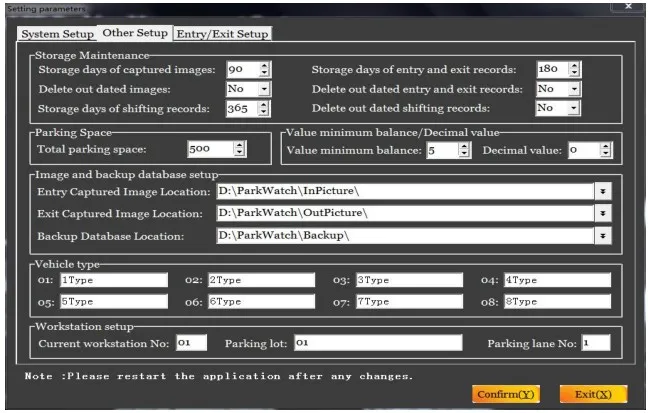Expand Delete out dated entry and exit records dropdown
The image size is (648, 413).
[x=575, y=88]
